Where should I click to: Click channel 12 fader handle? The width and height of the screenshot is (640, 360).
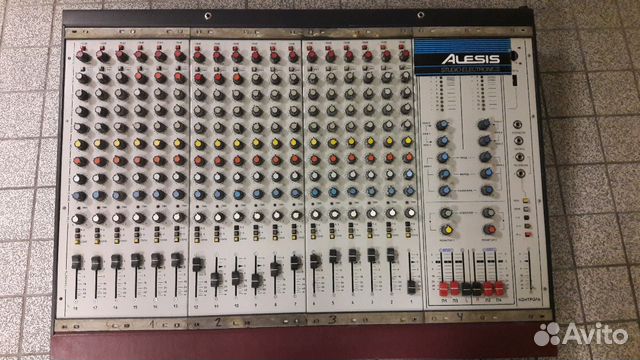coord(197,264)
